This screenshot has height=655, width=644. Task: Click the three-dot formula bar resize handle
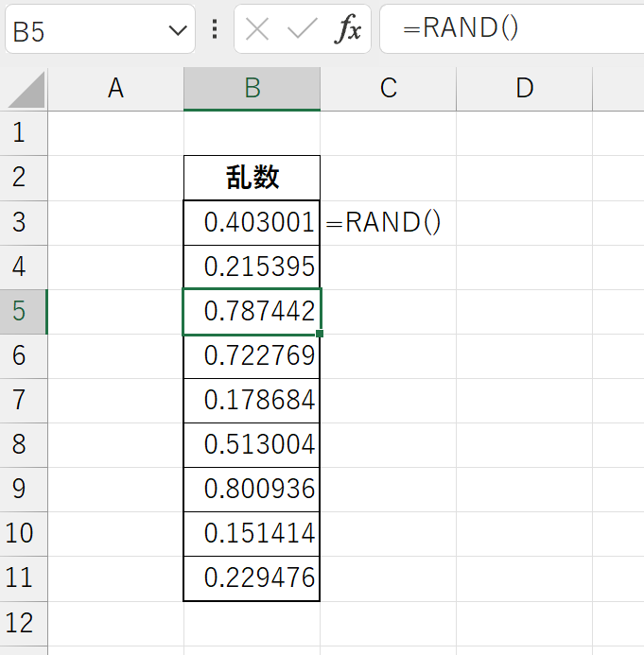click(x=215, y=29)
